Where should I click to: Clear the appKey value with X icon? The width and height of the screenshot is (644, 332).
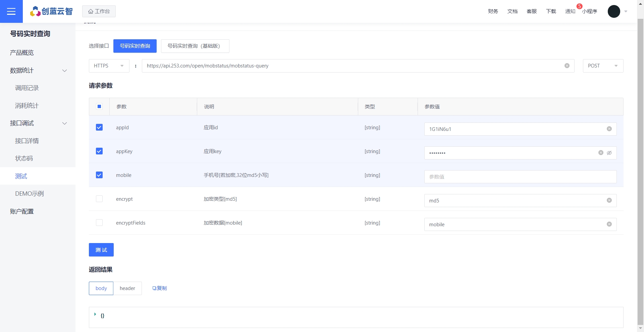(601, 153)
